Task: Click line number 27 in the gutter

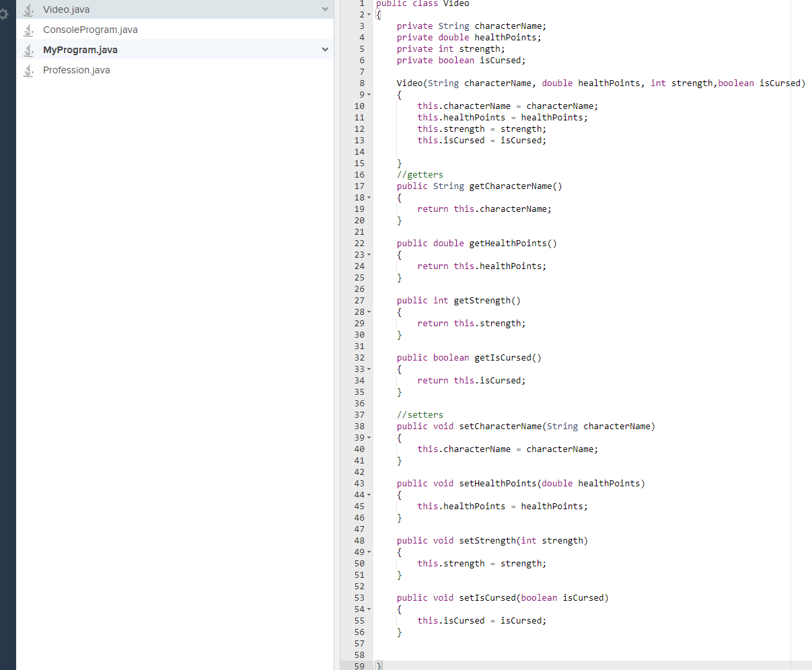Action: coord(359,300)
